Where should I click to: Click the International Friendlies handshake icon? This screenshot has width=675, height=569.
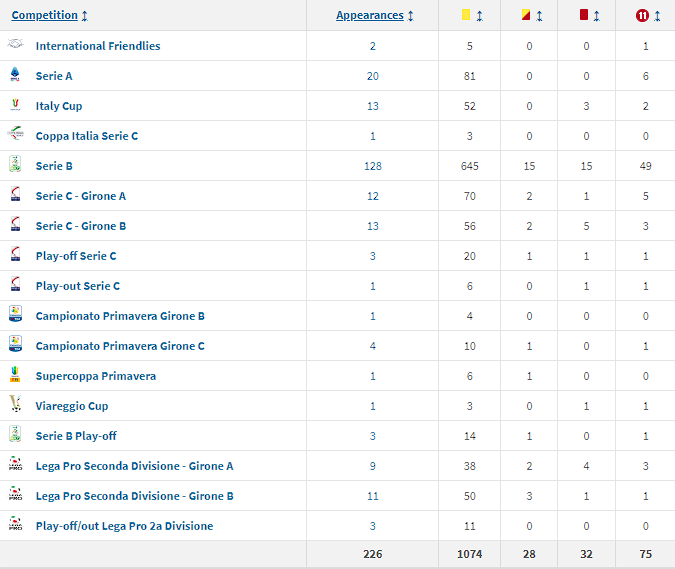(x=15, y=45)
